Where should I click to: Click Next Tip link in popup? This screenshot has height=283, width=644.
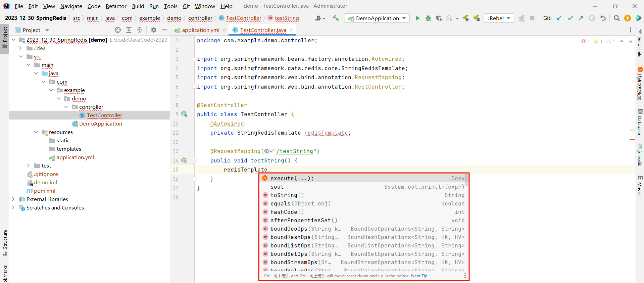click(419, 276)
